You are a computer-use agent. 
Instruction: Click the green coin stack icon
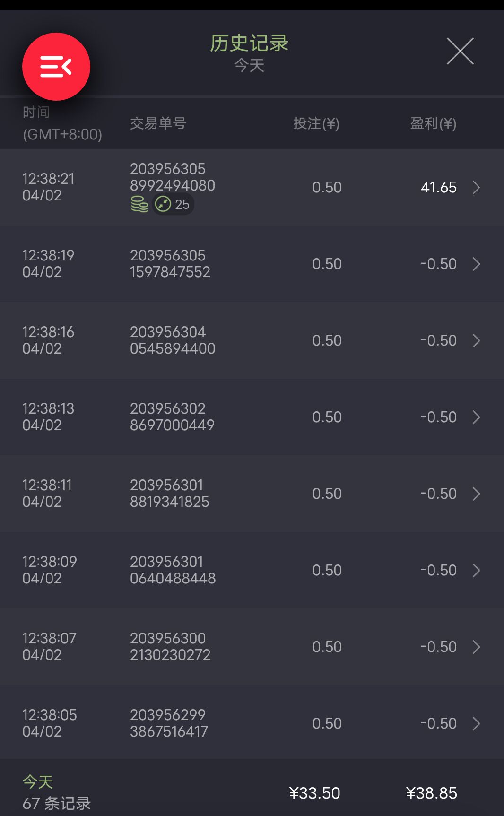pyautogui.click(x=139, y=204)
